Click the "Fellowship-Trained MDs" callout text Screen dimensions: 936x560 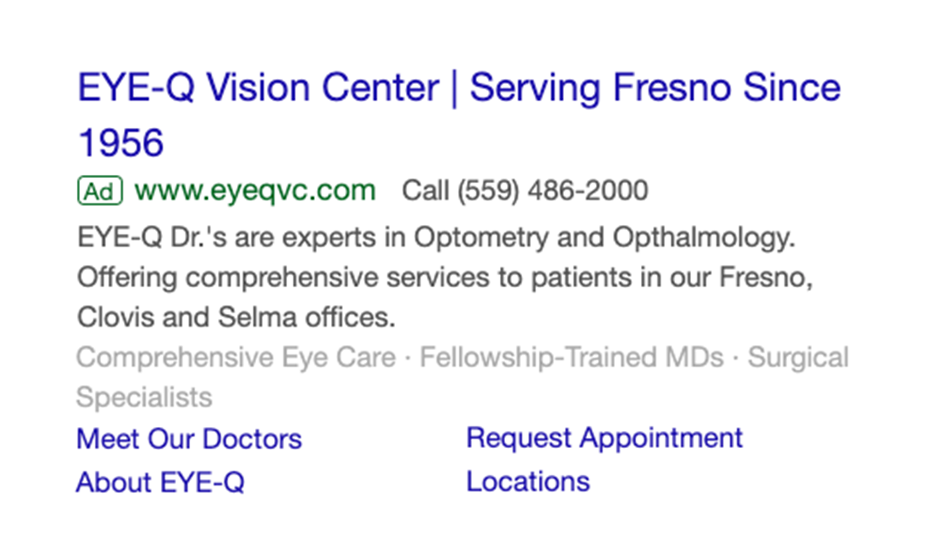571,357
